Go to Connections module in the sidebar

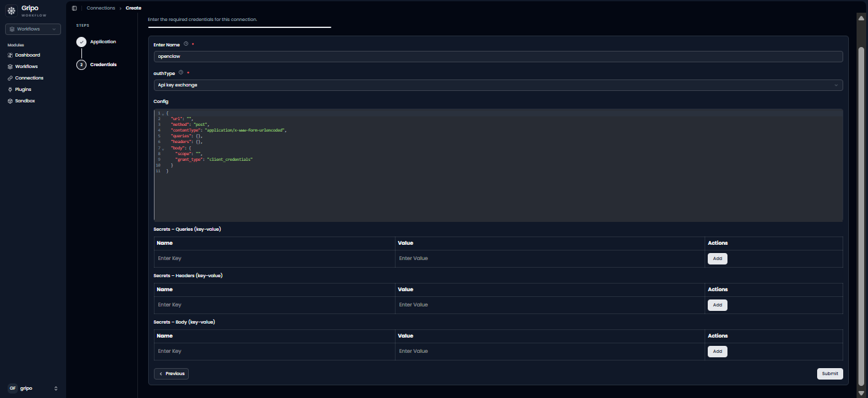pos(29,78)
